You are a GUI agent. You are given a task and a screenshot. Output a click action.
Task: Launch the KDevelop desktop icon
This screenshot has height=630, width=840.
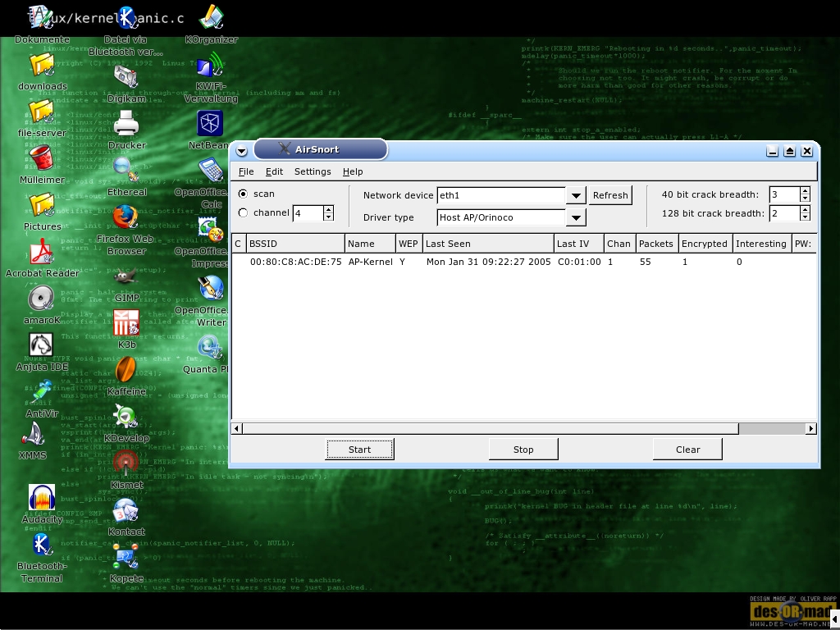(x=126, y=416)
